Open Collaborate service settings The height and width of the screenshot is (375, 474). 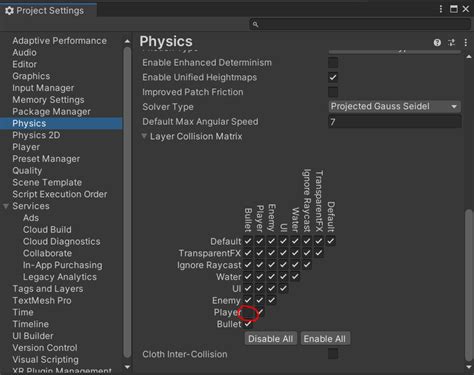click(x=47, y=253)
